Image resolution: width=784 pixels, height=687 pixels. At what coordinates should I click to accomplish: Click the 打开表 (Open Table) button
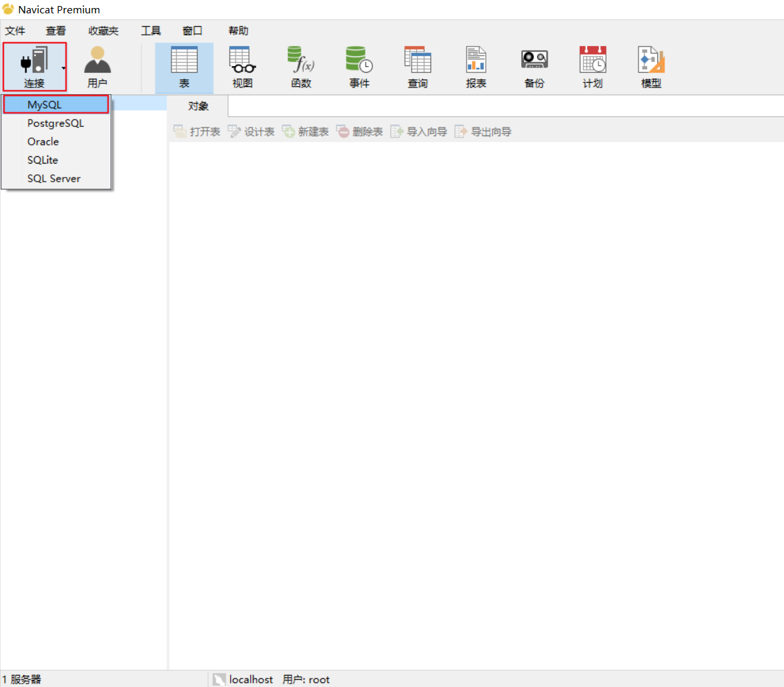[197, 132]
